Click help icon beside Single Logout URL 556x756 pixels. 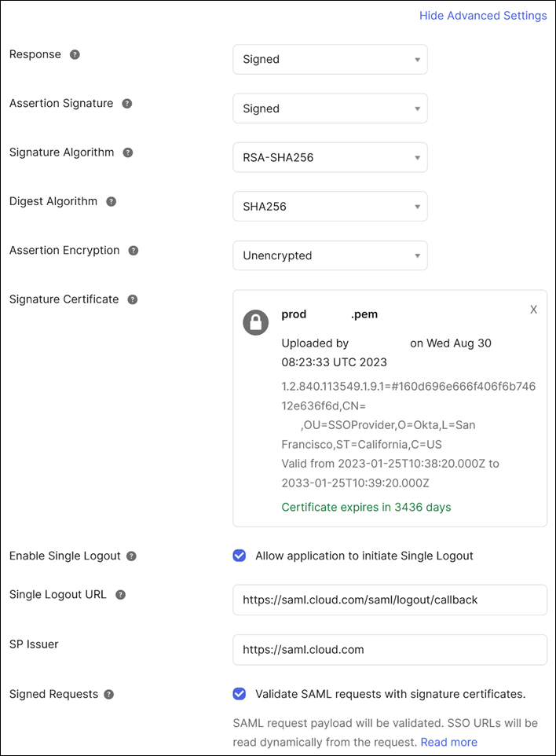(x=121, y=595)
